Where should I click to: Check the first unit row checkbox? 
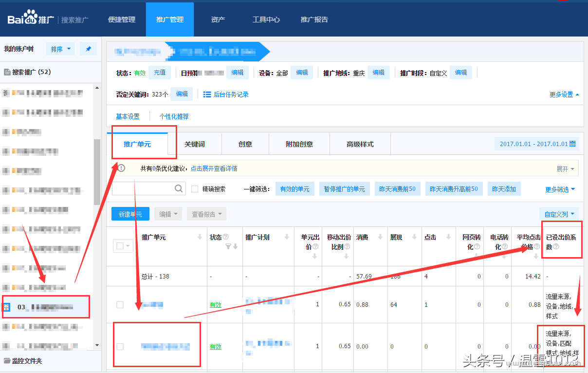click(x=120, y=305)
